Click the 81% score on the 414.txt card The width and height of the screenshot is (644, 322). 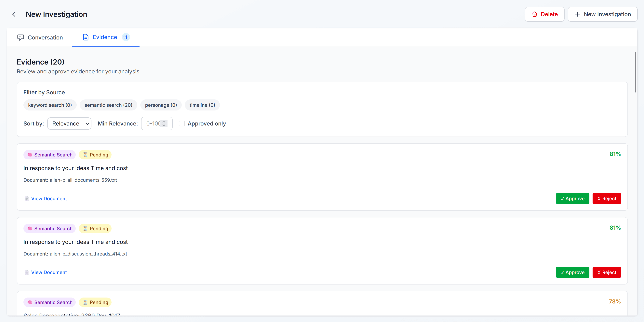click(615, 228)
